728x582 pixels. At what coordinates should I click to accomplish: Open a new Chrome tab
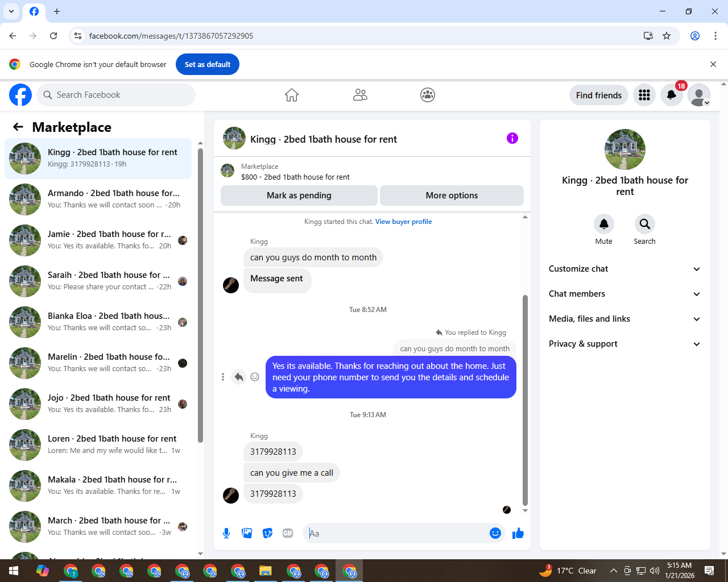click(x=57, y=11)
